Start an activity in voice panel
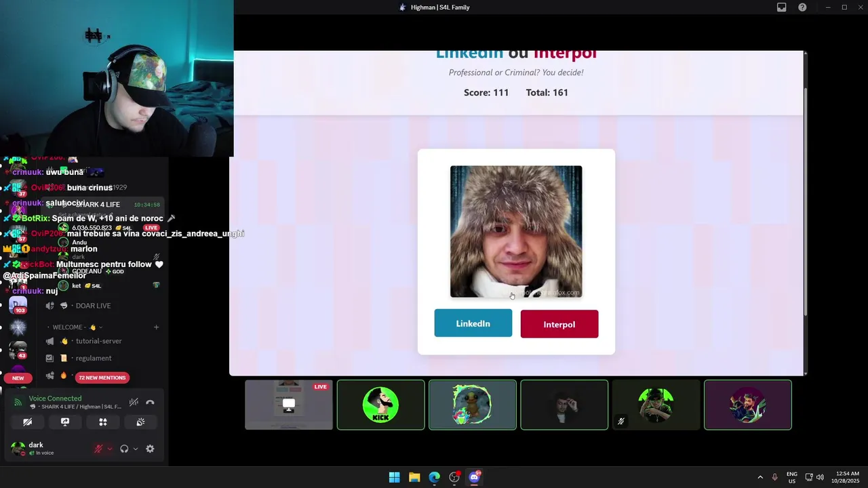The height and width of the screenshot is (488, 868). coord(103,422)
